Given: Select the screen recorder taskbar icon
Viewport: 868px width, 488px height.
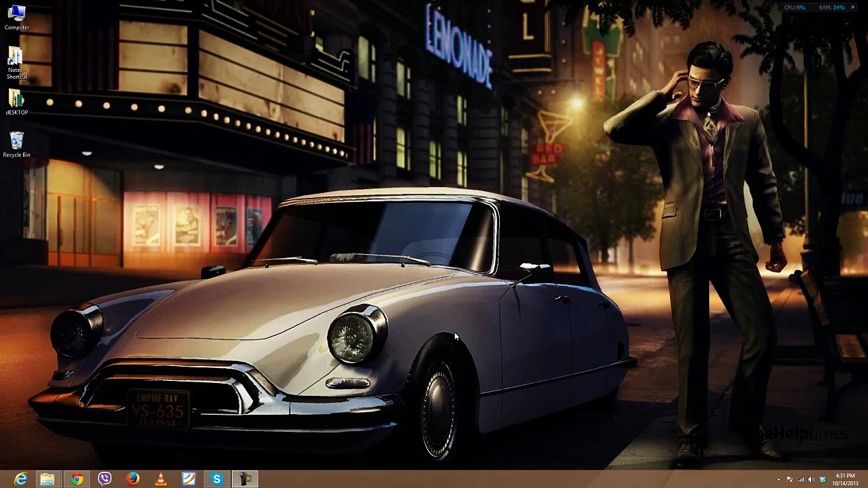Looking at the screenshot, I should pos(245,479).
